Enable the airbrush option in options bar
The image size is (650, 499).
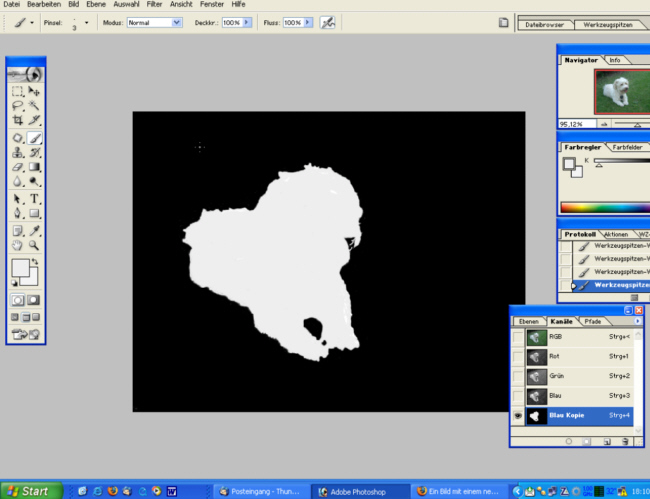pos(327,21)
